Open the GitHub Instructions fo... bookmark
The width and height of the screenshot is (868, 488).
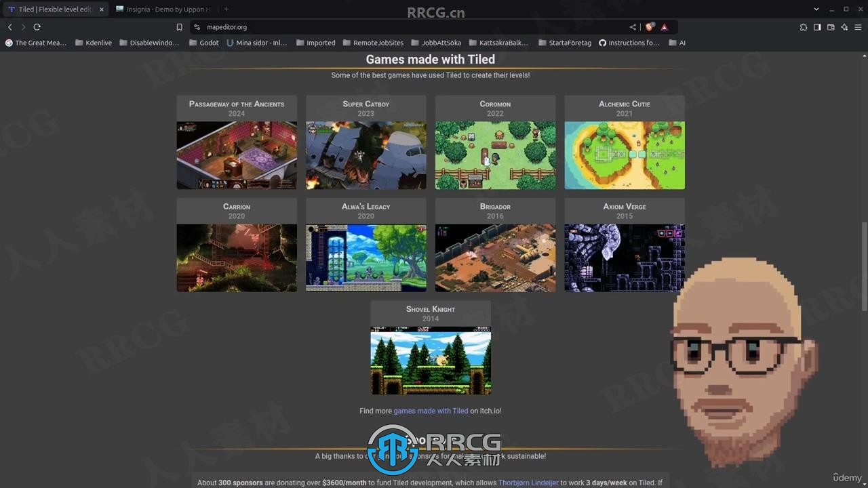(629, 43)
